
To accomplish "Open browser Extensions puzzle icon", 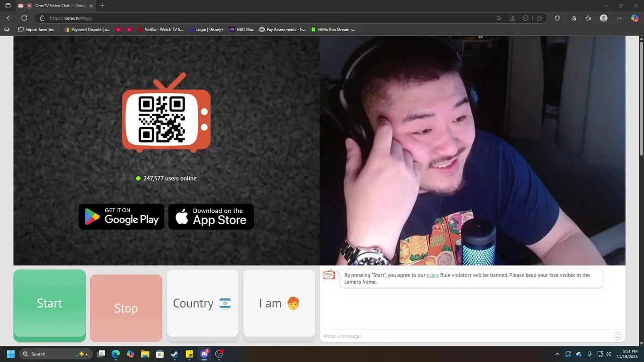I will click(557, 18).
